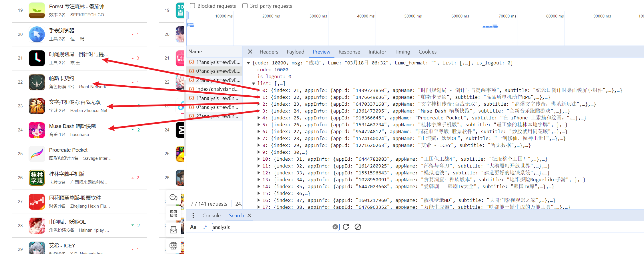The image size is (644, 254).
Task: Switch to the Timing tab
Action: 402,52
